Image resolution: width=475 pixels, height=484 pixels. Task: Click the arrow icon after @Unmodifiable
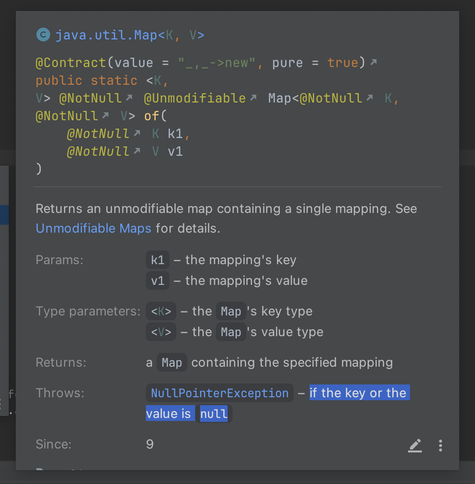point(253,97)
